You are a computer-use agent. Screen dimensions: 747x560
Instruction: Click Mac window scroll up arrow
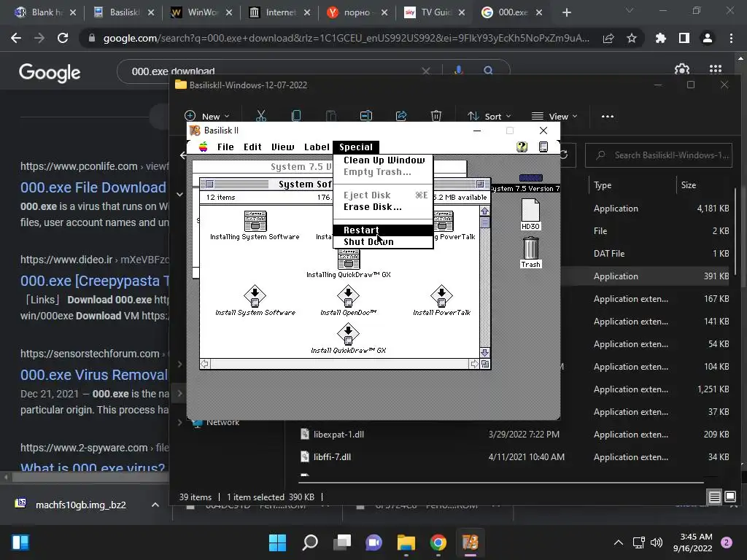[485, 211]
